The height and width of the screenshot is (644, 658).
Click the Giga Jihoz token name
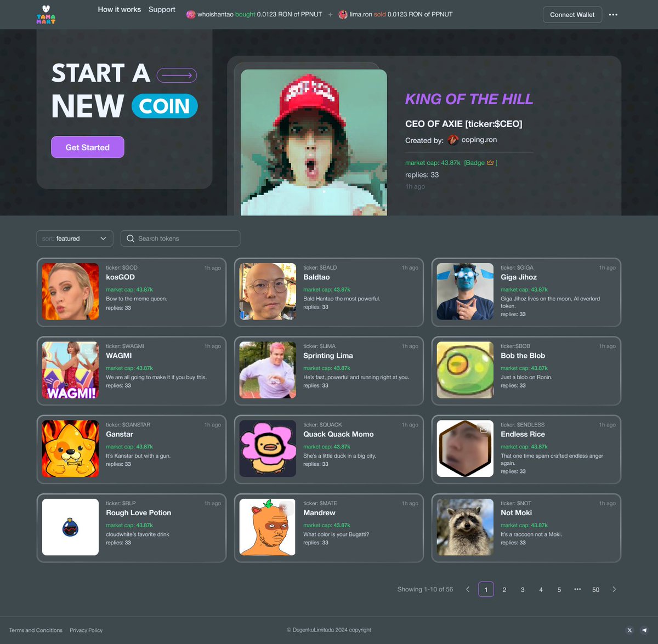519,277
